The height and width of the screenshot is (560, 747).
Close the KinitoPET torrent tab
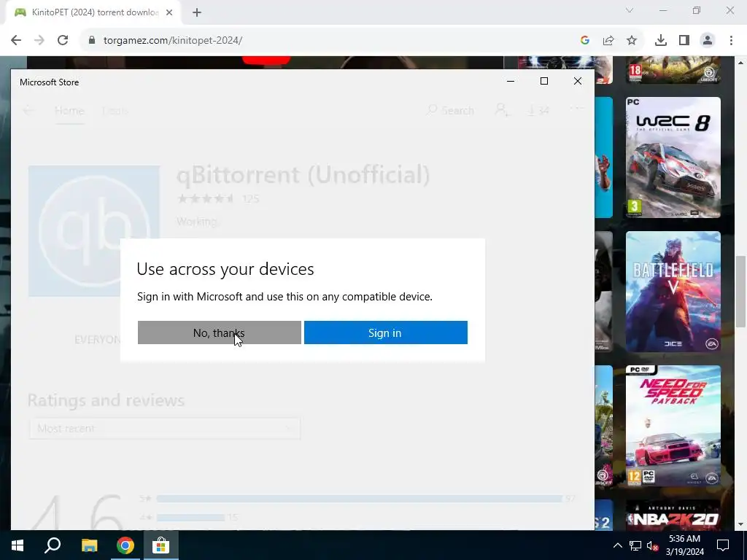click(169, 13)
